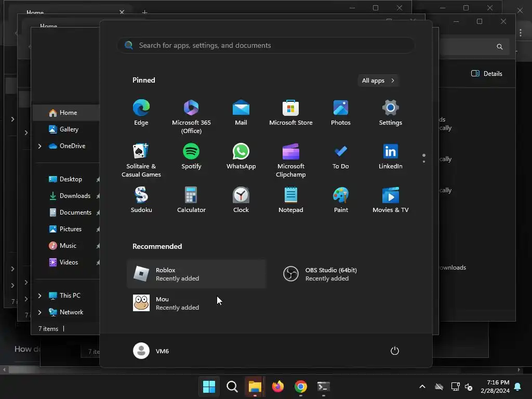Open the Mail app

pyautogui.click(x=241, y=113)
